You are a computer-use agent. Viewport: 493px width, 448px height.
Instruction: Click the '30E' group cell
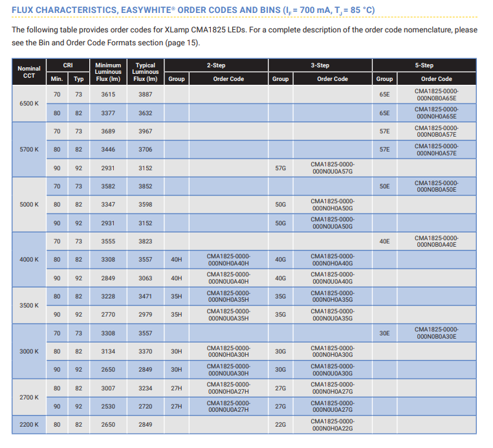(x=384, y=333)
